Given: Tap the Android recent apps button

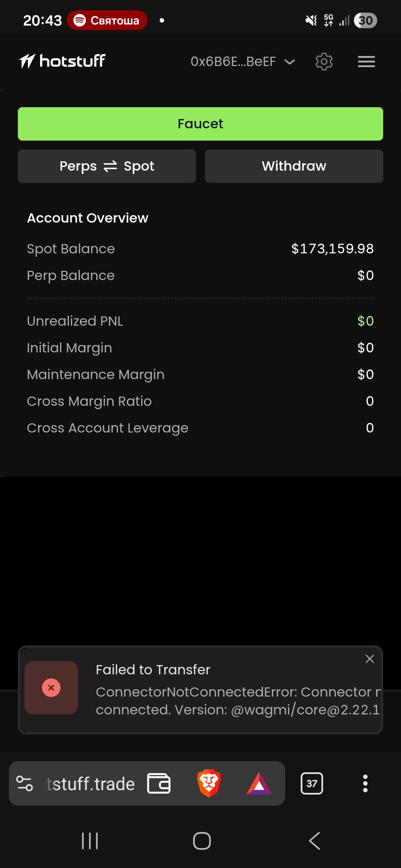Looking at the screenshot, I should pos(90,841).
